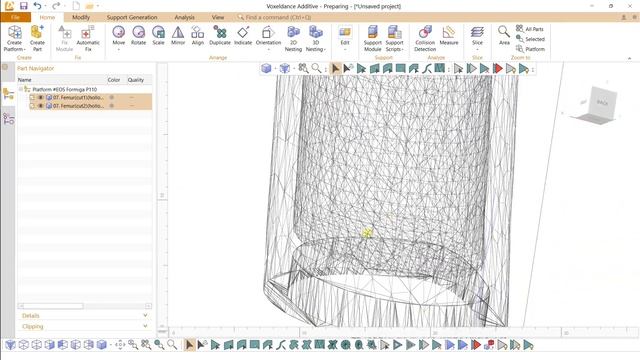The image size is (640, 360).
Task: Open the View tab
Action: point(218,17)
